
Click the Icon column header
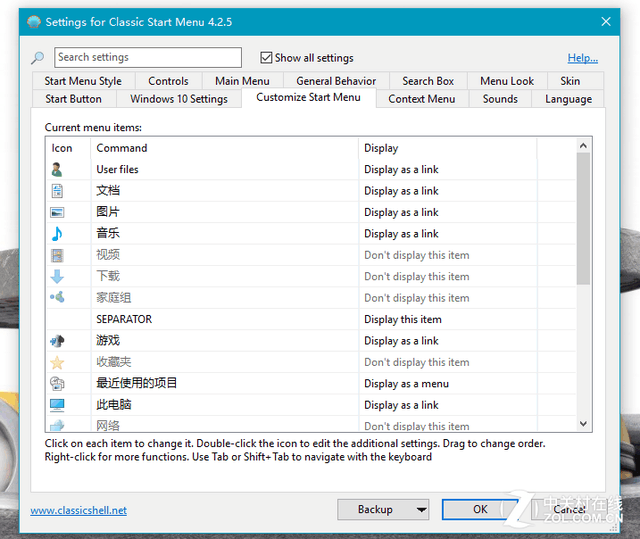[68, 148]
